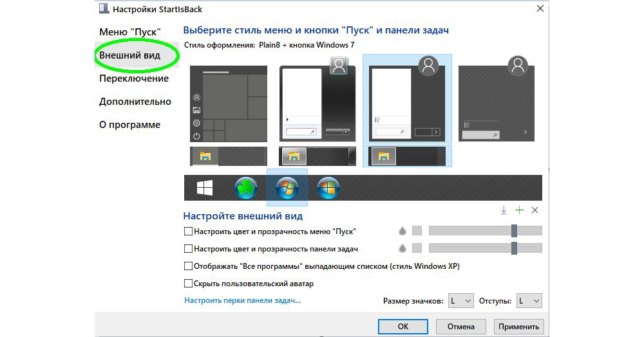The image size is (644, 337).
Task: Click the download arrow icon for more orbs
Action: [504, 210]
